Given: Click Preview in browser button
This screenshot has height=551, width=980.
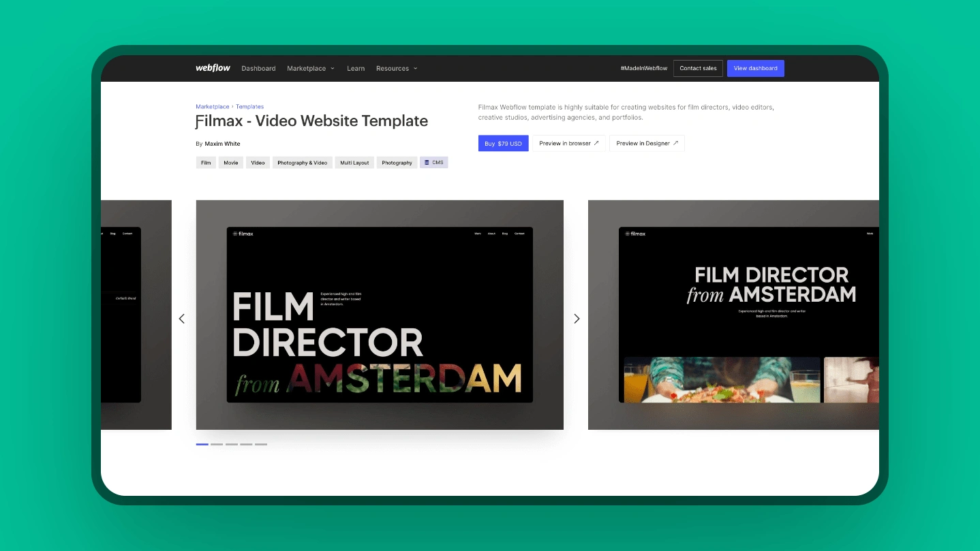Looking at the screenshot, I should 569,143.
